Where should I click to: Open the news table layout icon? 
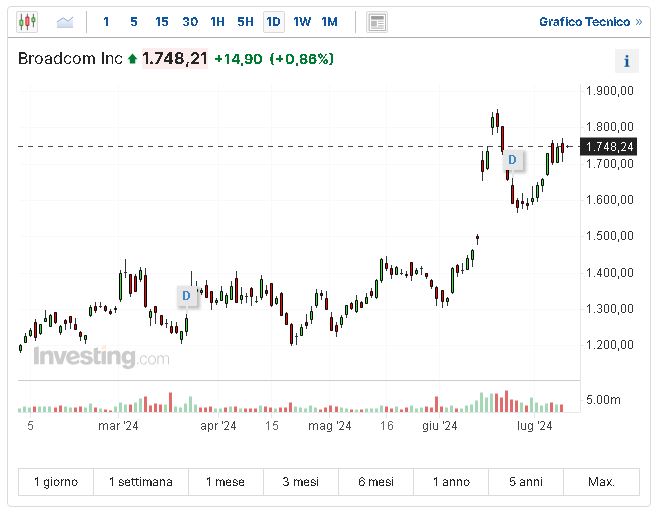click(x=377, y=22)
